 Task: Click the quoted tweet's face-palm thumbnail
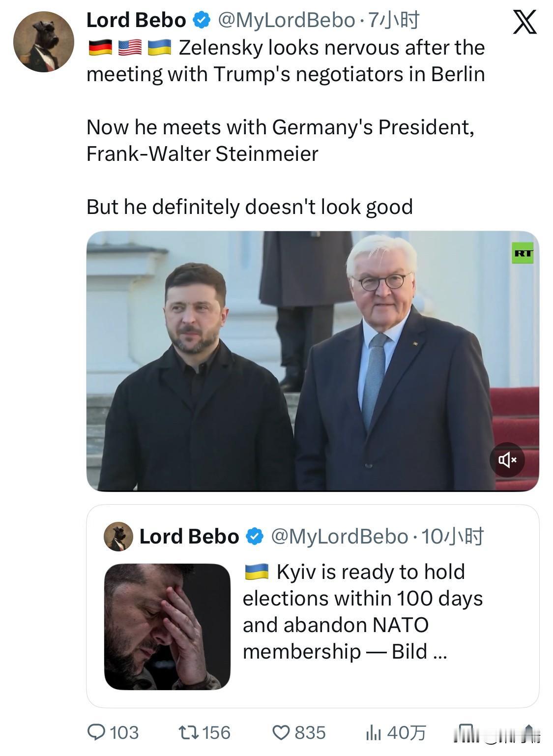click(167, 626)
